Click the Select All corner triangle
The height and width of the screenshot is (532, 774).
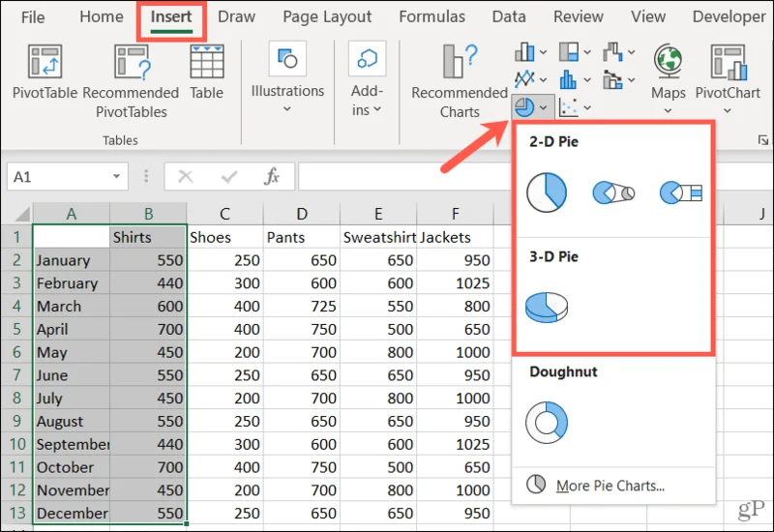pos(21,214)
